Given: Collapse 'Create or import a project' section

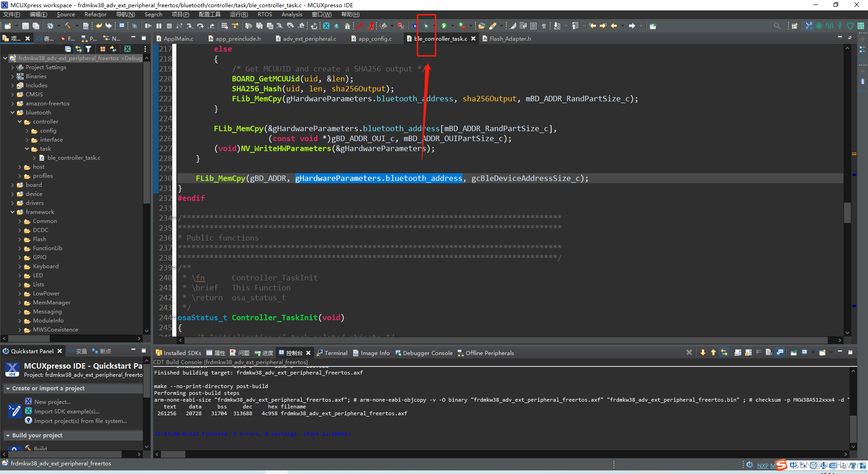Looking at the screenshot, I should click(x=8, y=389).
